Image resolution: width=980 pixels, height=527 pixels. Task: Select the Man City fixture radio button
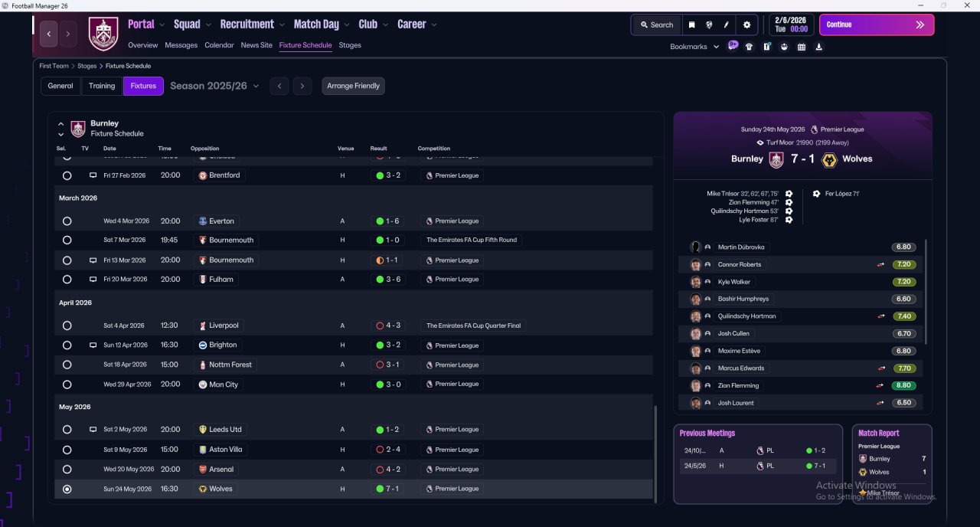click(x=67, y=385)
